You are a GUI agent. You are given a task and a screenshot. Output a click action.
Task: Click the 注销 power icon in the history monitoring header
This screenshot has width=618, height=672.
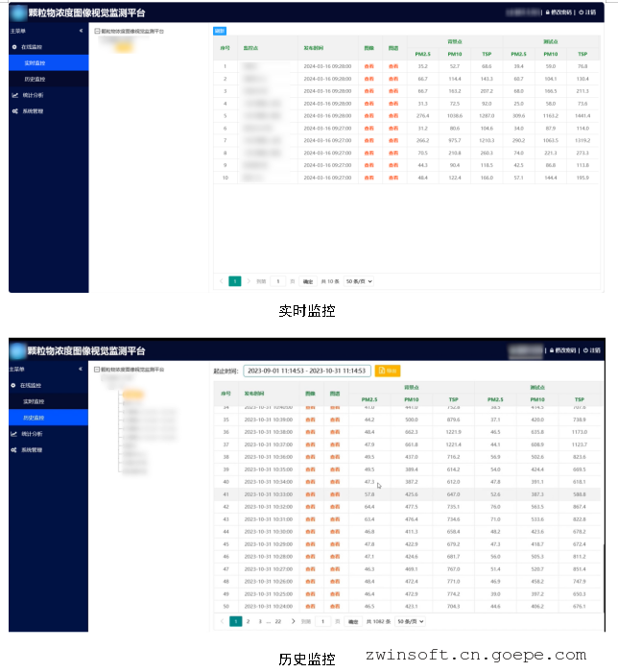pos(582,351)
